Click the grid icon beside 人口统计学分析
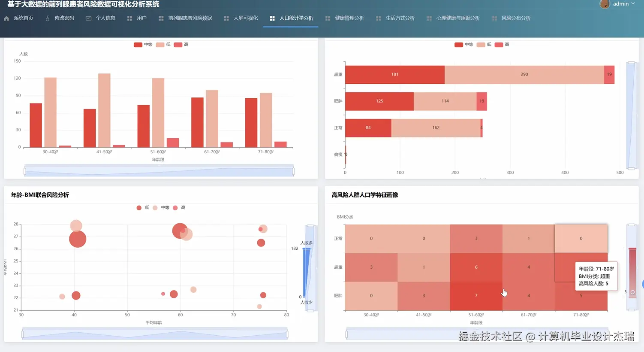644x352 pixels. point(272,18)
